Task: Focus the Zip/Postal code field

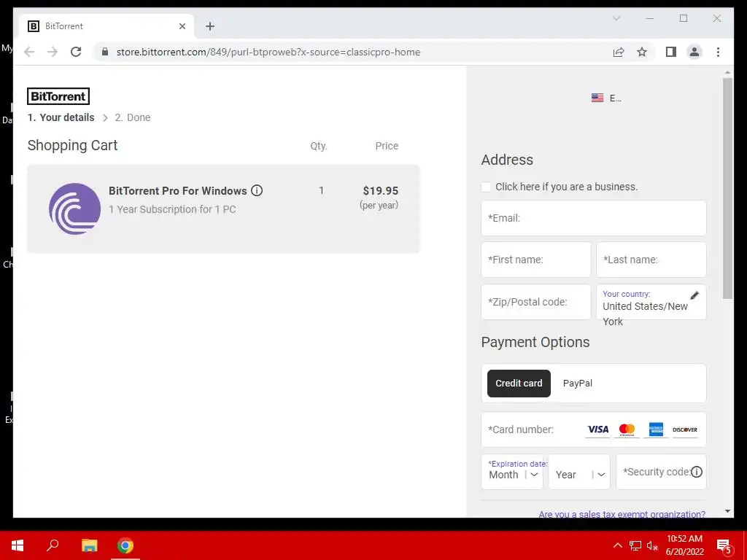Action: point(536,302)
